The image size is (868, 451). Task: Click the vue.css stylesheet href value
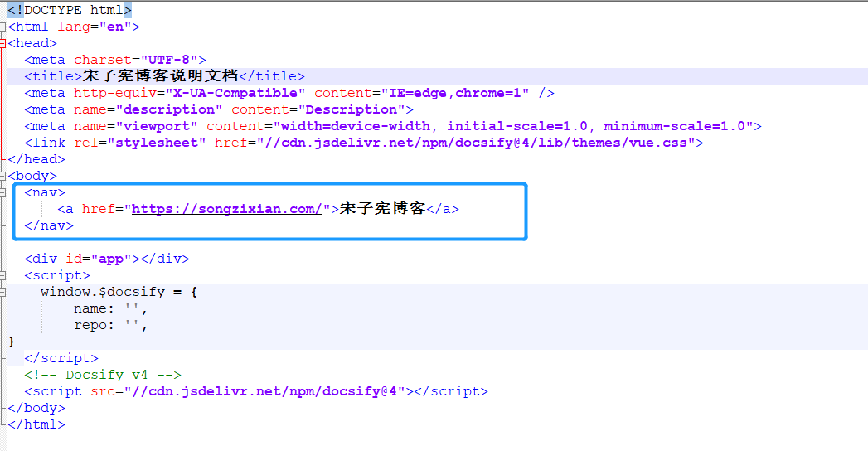click(x=476, y=143)
